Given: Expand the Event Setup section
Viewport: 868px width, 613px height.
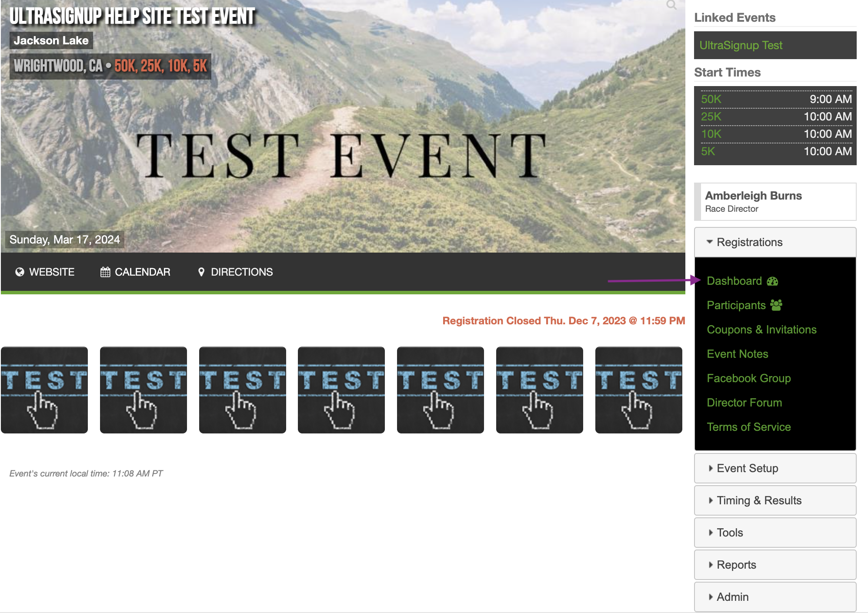Looking at the screenshot, I should click(x=747, y=468).
